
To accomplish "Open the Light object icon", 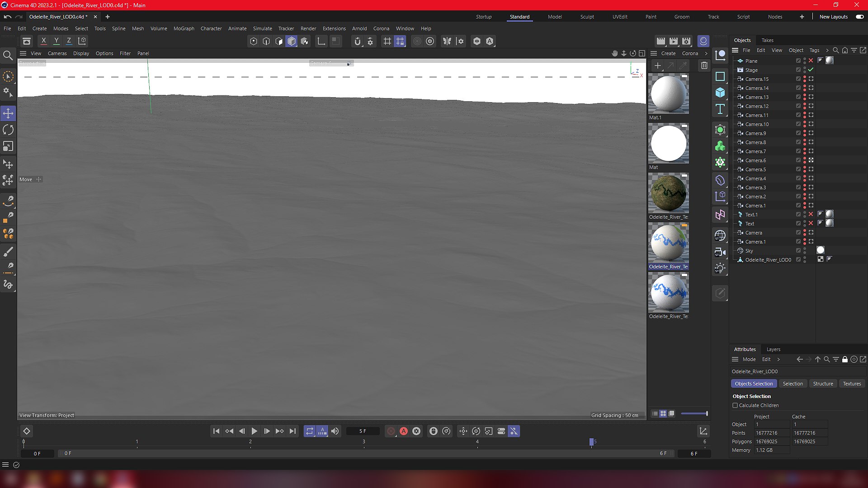I will 720,268.
